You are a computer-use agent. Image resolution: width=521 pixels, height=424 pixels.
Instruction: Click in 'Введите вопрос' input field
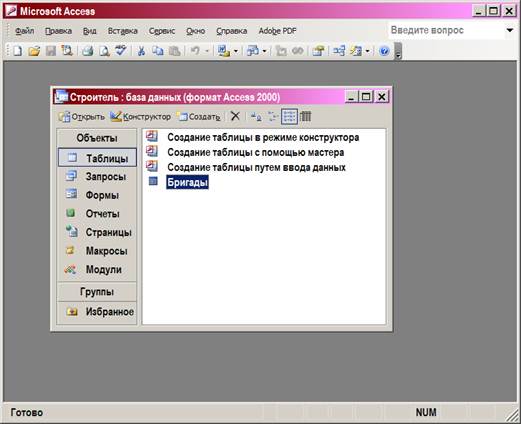(446, 30)
